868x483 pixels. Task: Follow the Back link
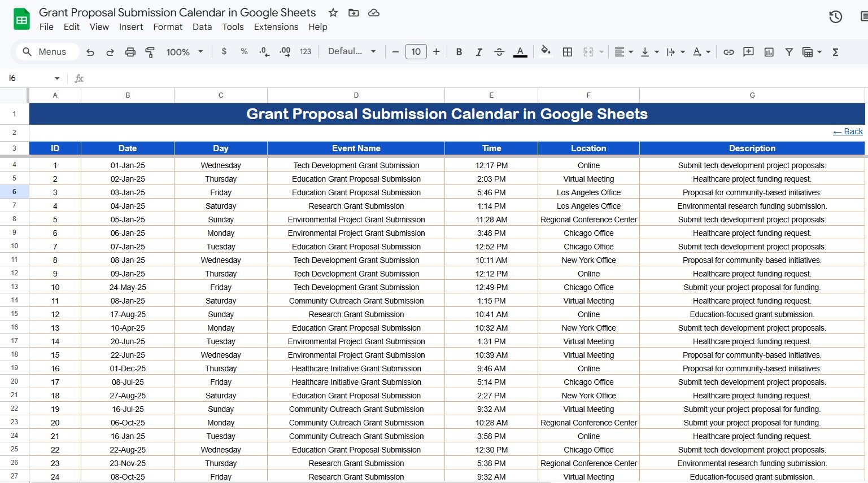pyautogui.click(x=848, y=131)
